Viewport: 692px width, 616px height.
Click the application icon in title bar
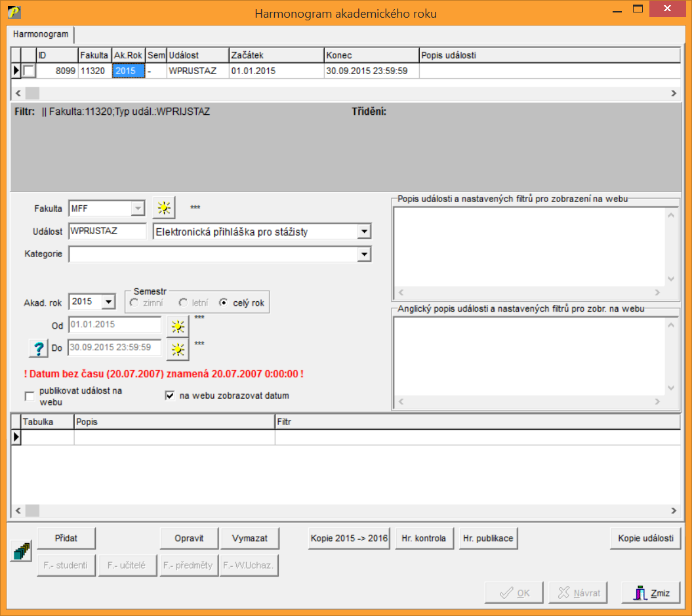tap(12, 12)
